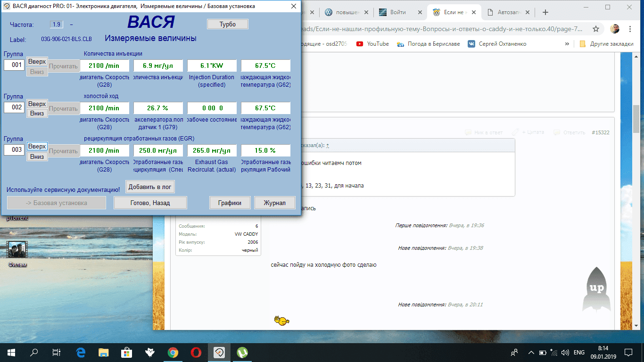
Task: Switch to the повышен tab
Action: [346, 12]
